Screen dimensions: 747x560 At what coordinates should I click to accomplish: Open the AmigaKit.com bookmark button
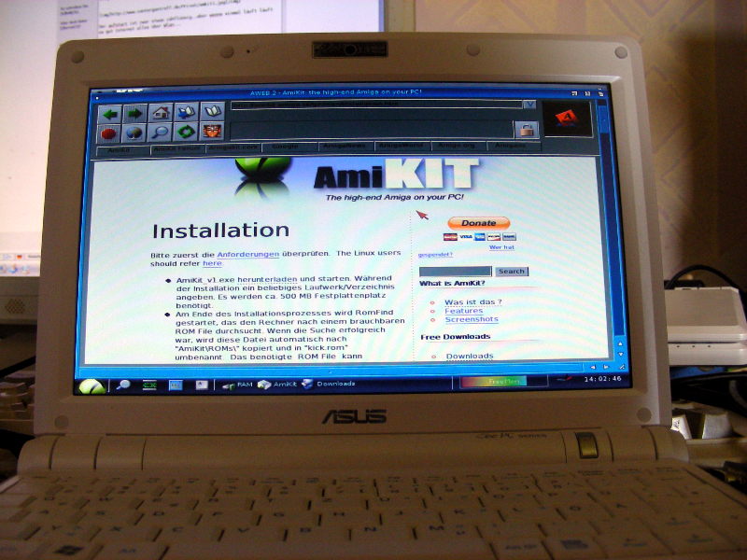click(x=233, y=147)
